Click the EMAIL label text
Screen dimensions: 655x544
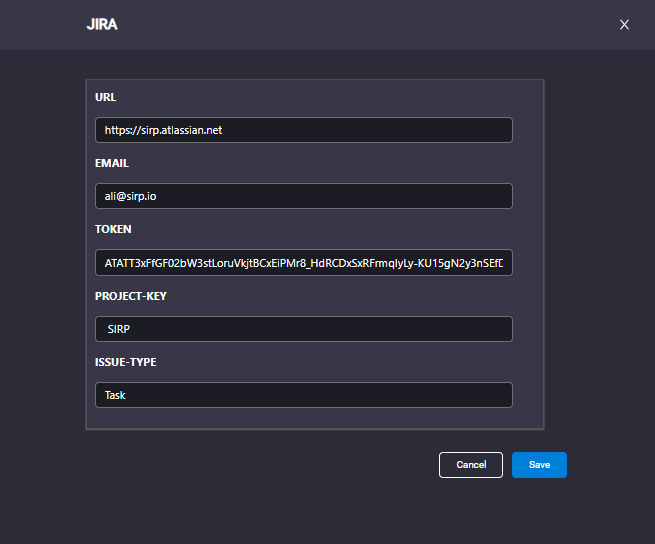click(x=112, y=163)
